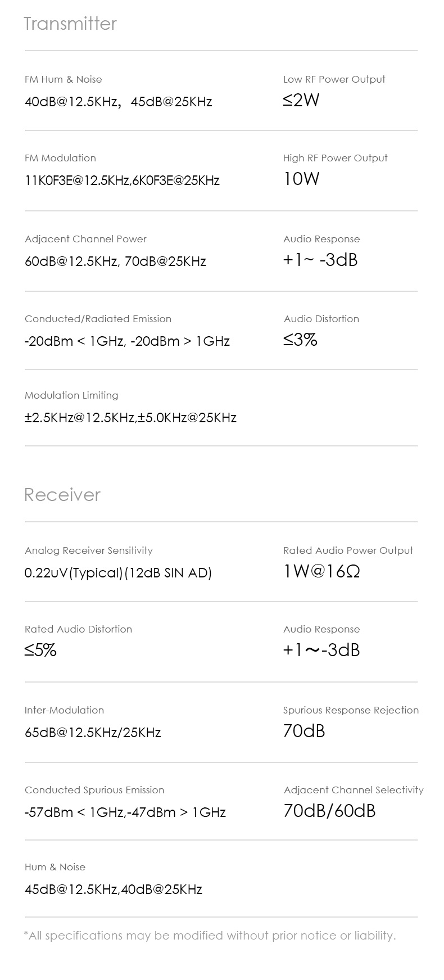Click the Inter-Modulation label
The image size is (444, 980).
[64, 710]
